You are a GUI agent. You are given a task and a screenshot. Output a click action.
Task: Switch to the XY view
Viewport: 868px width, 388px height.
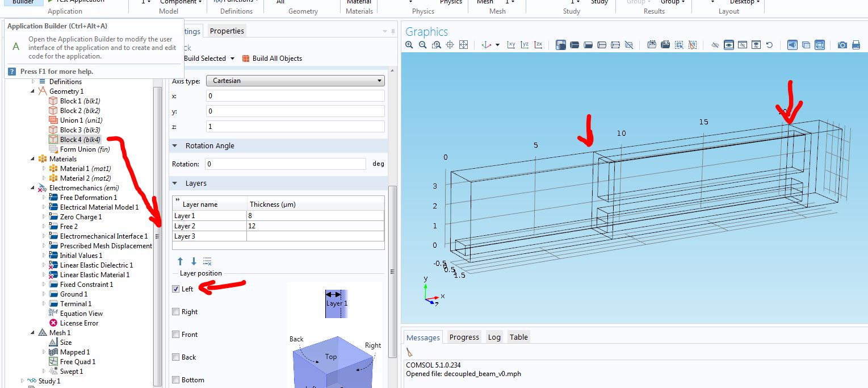coord(511,45)
